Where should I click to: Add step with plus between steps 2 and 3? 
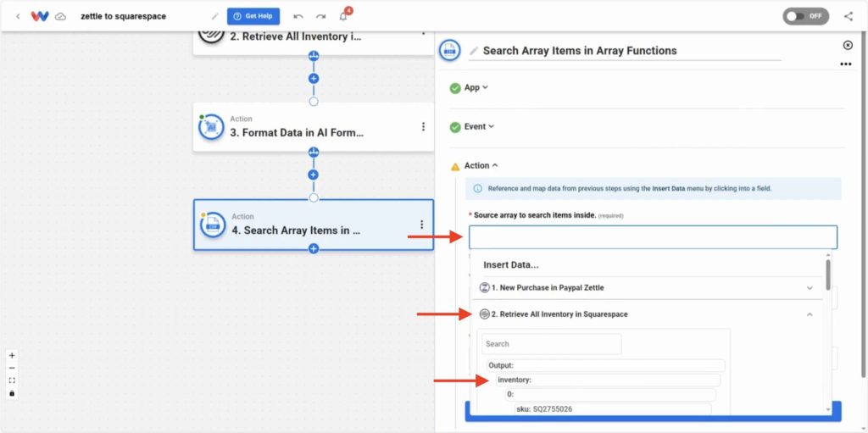[314, 79]
